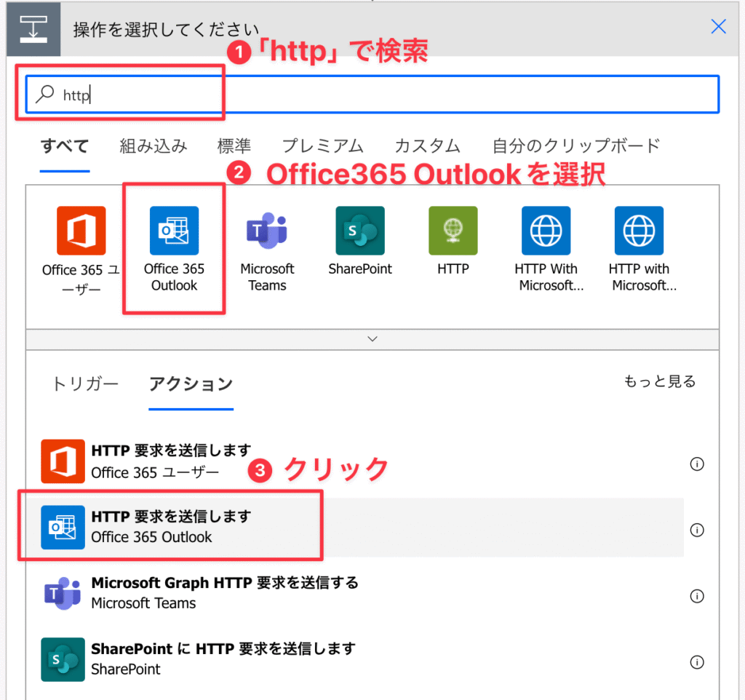The width and height of the screenshot is (745, 700).
Task: Open the プレミアム tab
Action: pos(322,146)
